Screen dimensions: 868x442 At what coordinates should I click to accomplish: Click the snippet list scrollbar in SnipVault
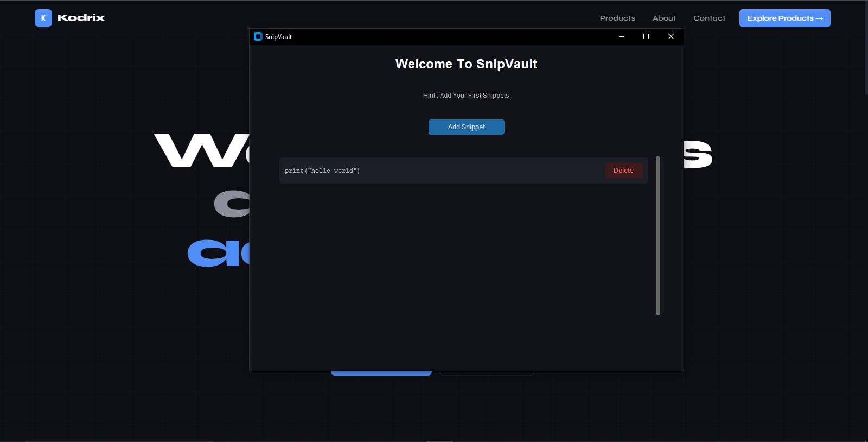(x=658, y=236)
